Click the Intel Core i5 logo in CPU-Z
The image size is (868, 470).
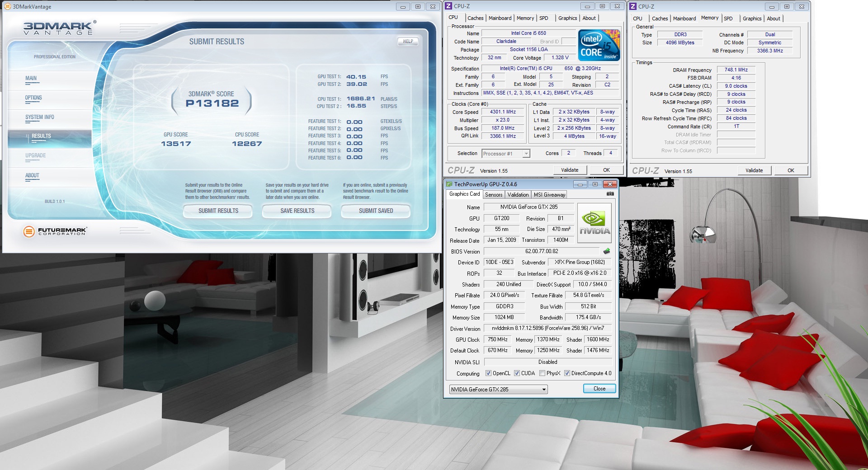pyautogui.click(x=600, y=45)
